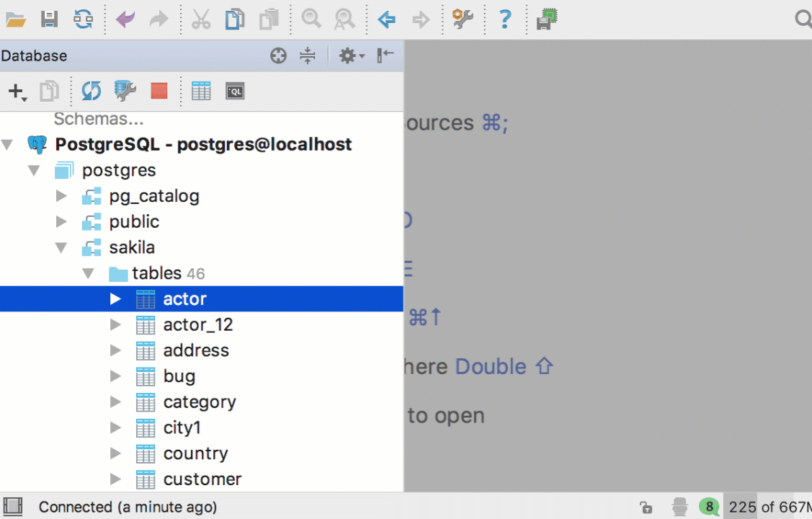Screen dimensions: 812x519
Task: Select the actor_12 table
Action: click(x=202, y=325)
